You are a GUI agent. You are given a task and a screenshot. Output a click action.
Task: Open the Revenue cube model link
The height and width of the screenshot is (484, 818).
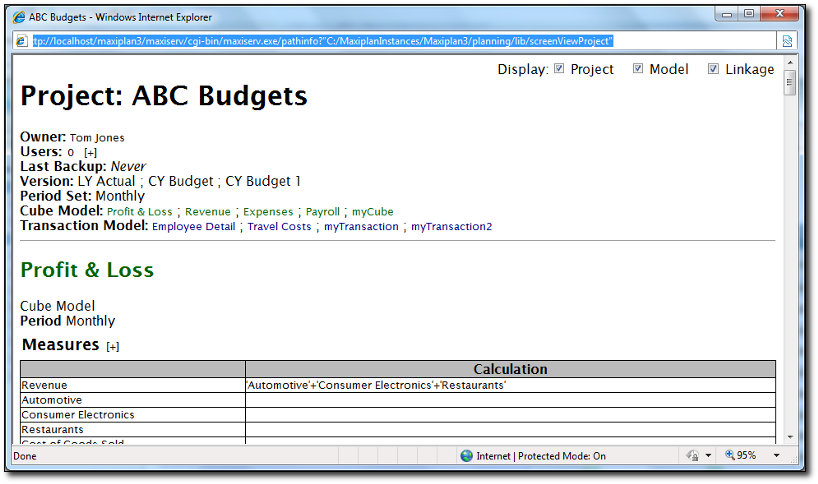tap(207, 212)
